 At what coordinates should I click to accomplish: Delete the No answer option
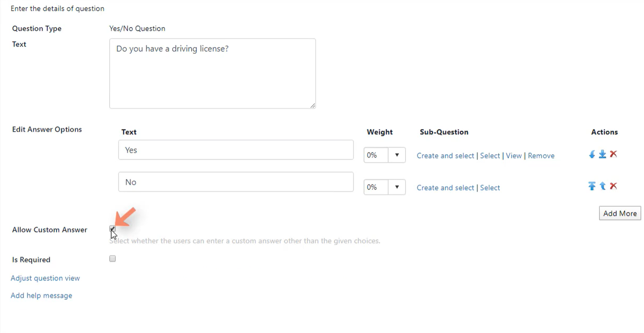point(613,186)
